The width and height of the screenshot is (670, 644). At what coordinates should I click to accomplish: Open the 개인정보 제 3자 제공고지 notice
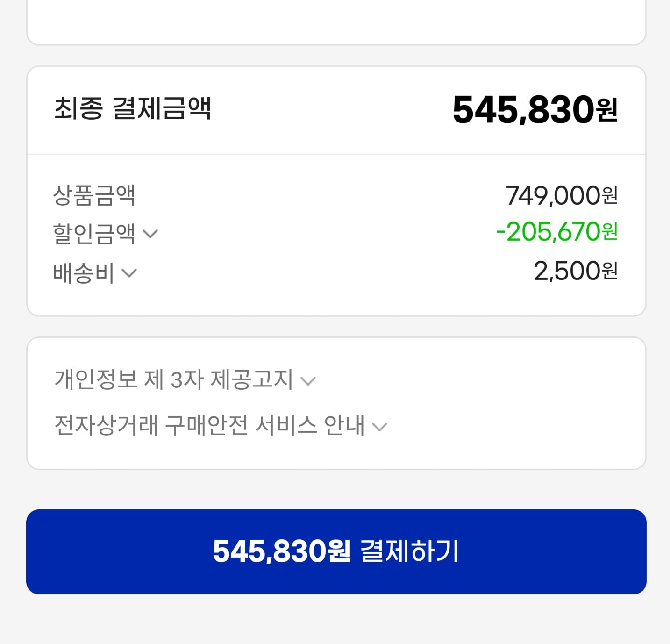pyautogui.click(x=173, y=379)
